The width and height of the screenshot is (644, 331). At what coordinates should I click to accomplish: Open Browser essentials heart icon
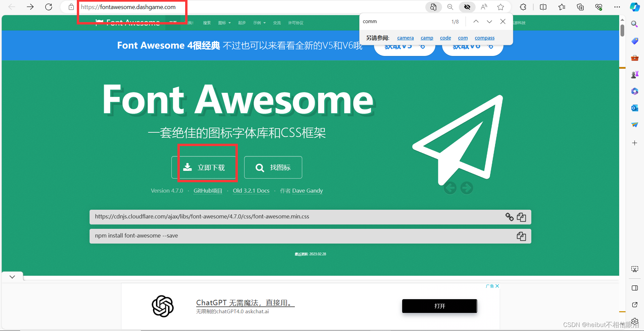599,7
